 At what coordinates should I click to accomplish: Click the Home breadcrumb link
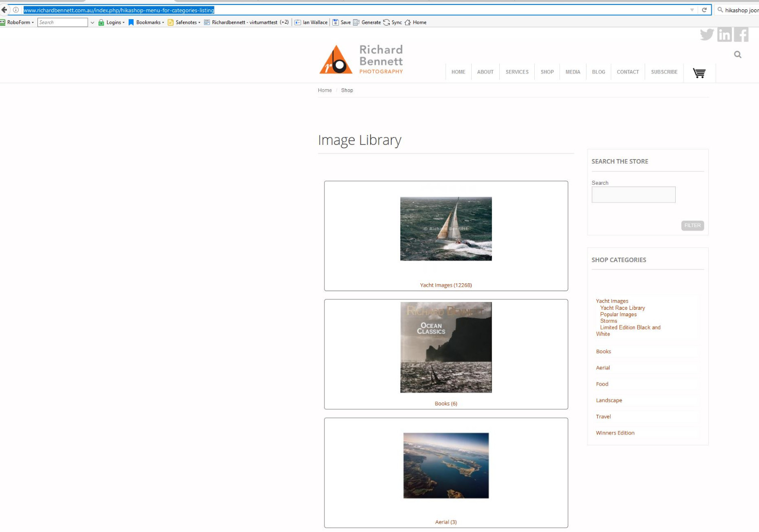(325, 90)
